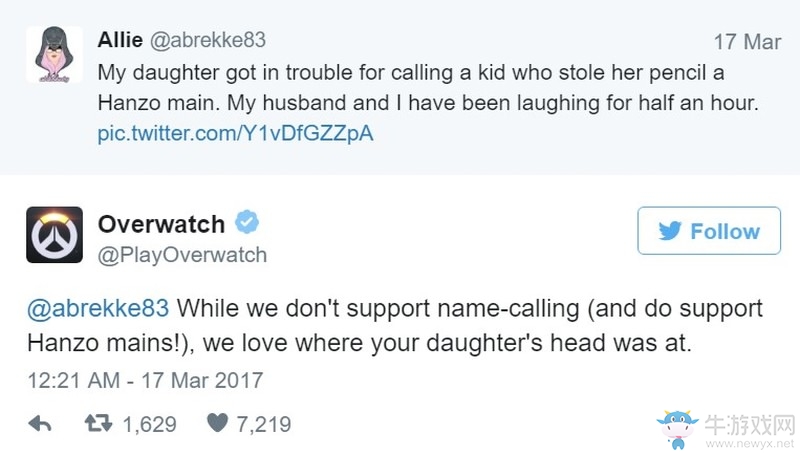
Task: Follow the Overwatch account
Action: [708, 231]
